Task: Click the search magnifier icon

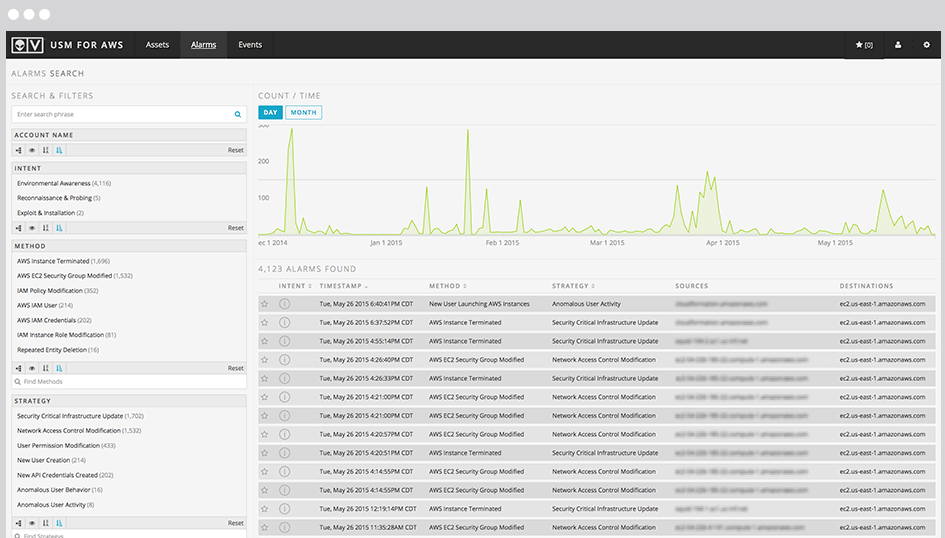Action: pyautogui.click(x=237, y=114)
